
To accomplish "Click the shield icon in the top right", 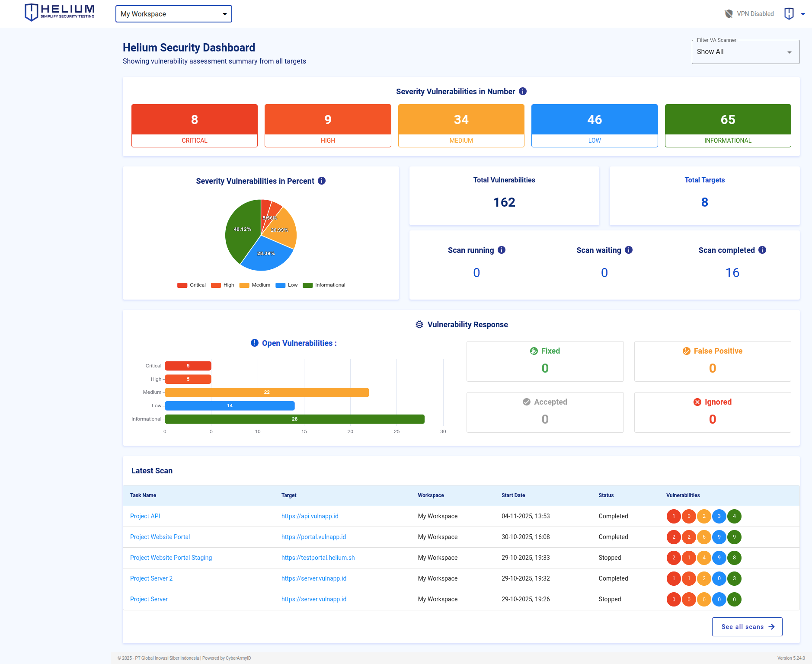I will [x=789, y=13].
